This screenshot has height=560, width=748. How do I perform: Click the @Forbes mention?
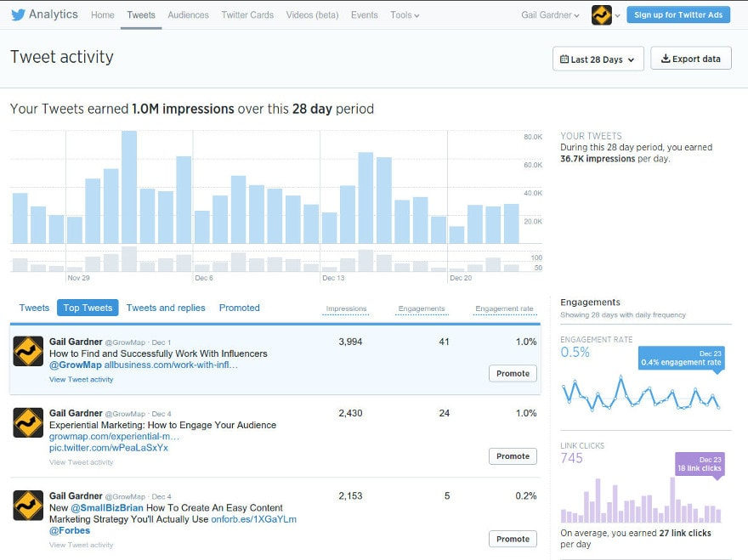pos(70,530)
